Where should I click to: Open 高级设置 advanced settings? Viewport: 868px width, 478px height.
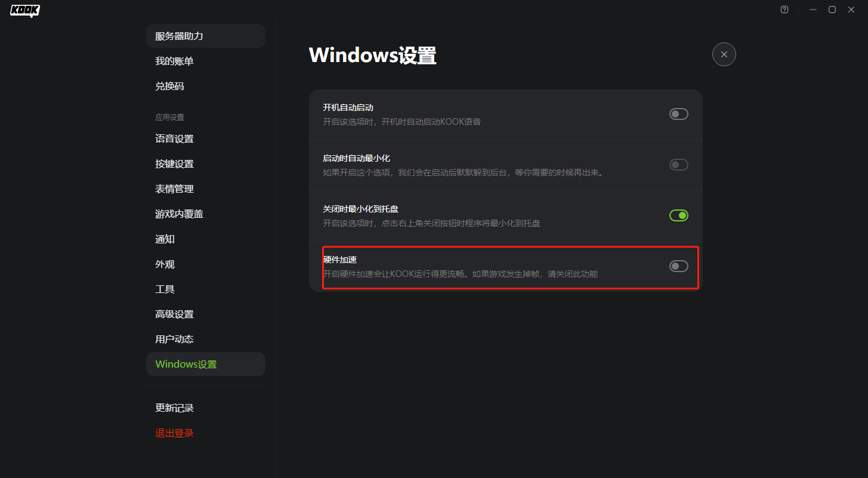(174, 314)
